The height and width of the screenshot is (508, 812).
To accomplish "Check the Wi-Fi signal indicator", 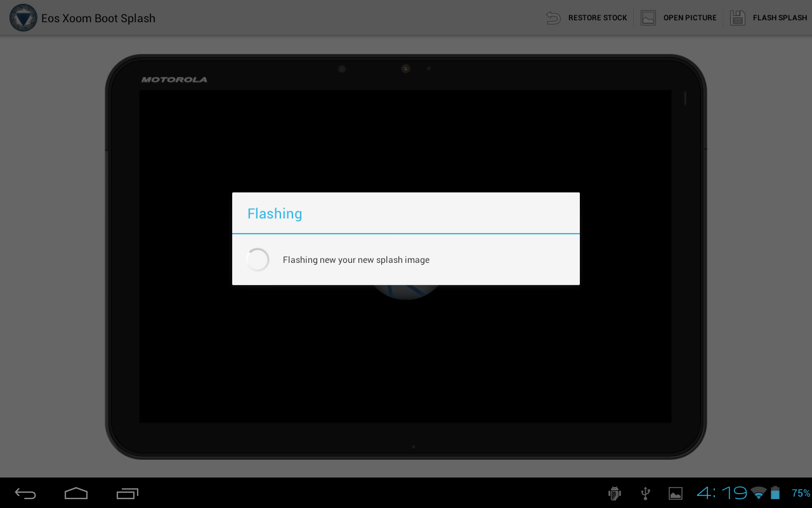I will pos(759,493).
